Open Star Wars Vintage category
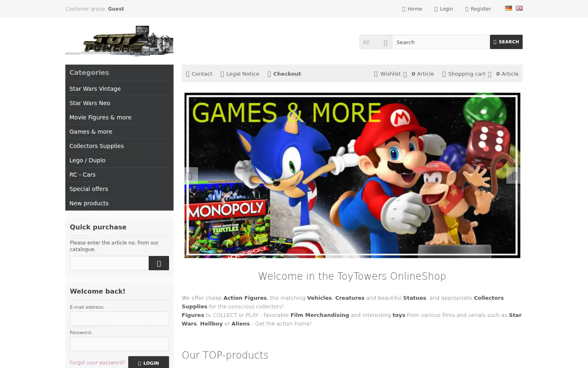 [119, 89]
